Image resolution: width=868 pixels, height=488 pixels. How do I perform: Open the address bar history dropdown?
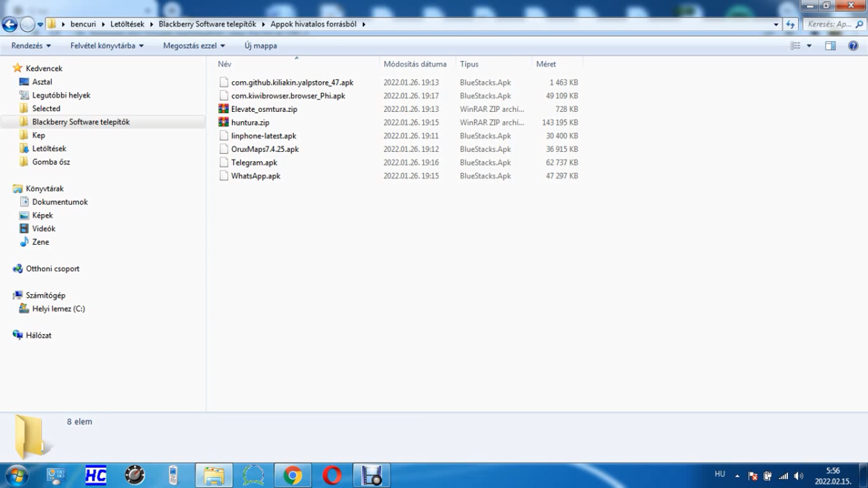click(x=776, y=24)
